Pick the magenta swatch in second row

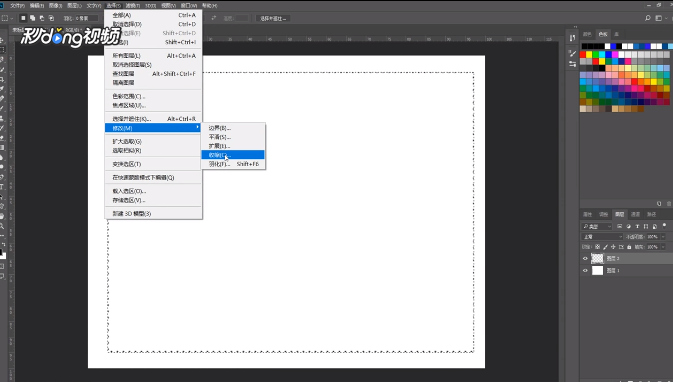coord(615,55)
